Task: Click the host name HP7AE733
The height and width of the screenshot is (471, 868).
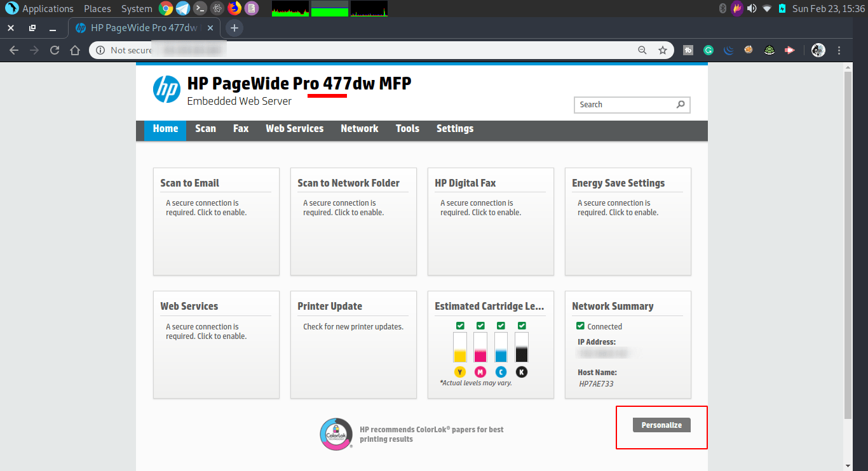Action: (x=596, y=384)
